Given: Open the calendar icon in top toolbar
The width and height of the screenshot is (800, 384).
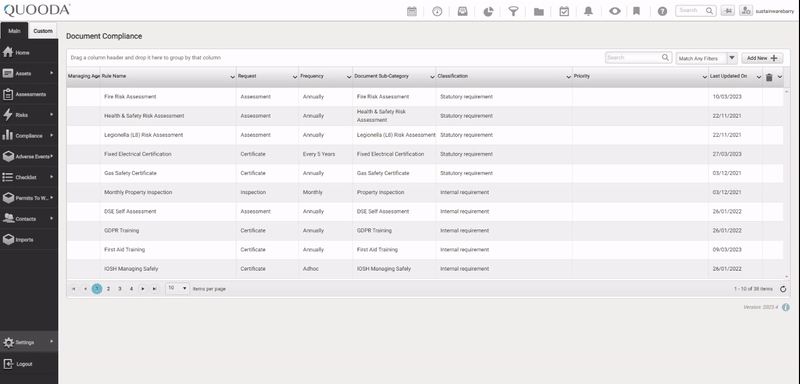Looking at the screenshot, I should [x=412, y=11].
